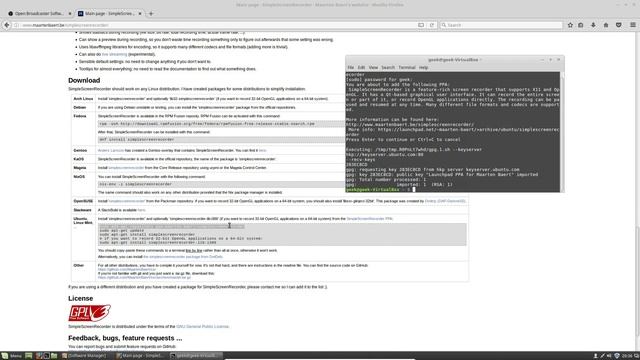Image resolution: width=640 pixels, height=360 pixels.
Task: Open the terminal Search menu
Action: tap(388, 67)
